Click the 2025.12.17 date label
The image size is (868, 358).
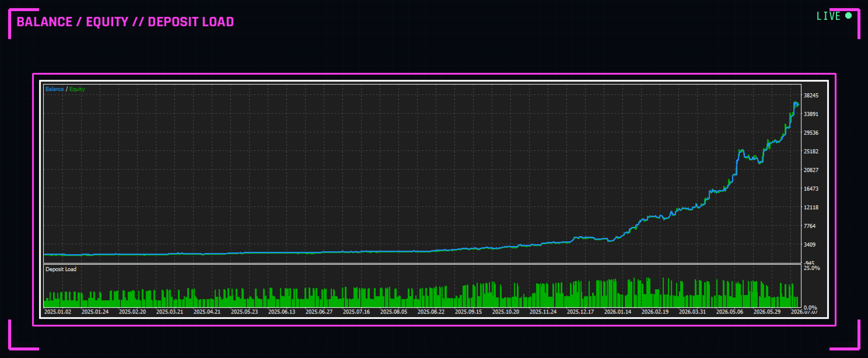click(580, 312)
